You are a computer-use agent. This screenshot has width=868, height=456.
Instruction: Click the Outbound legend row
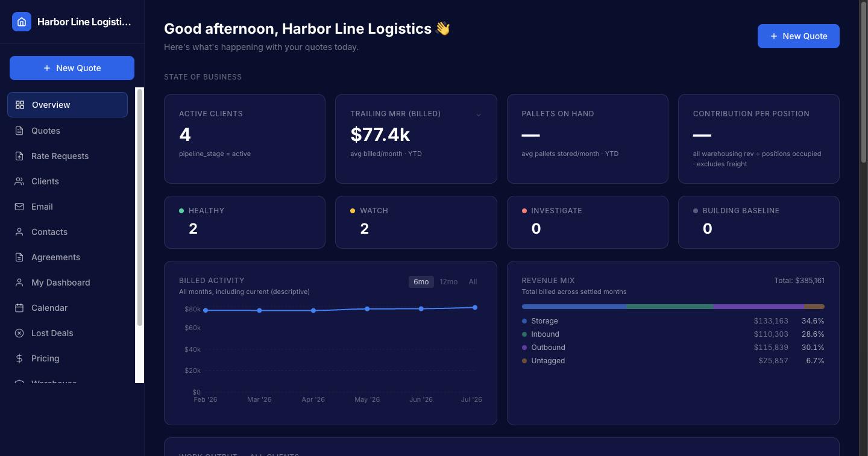(x=673, y=348)
